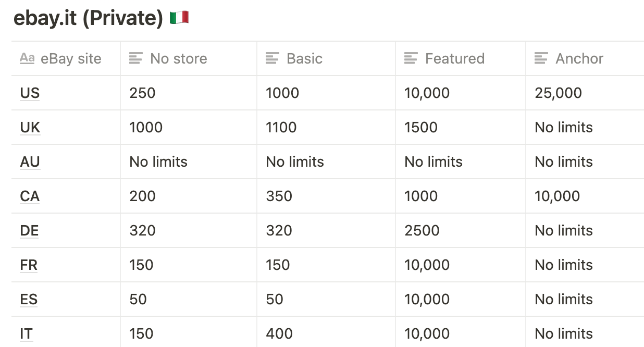Open the DE row page
The image size is (644, 347).
[29, 230]
